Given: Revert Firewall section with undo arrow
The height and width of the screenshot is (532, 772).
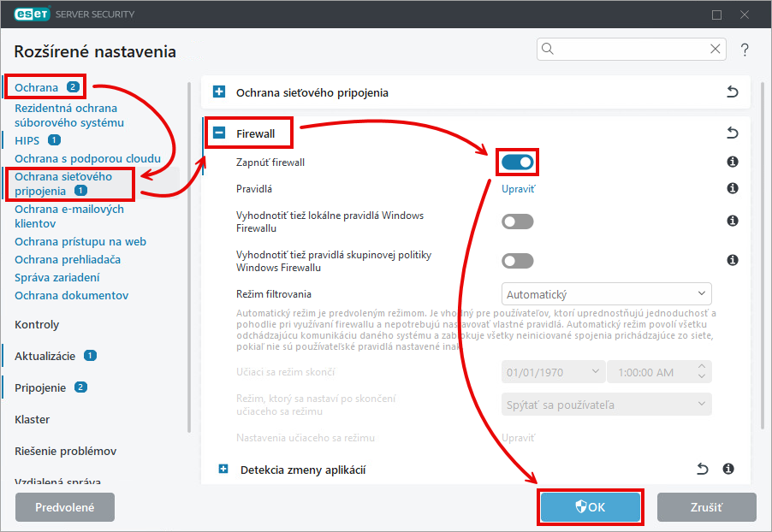Looking at the screenshot, I should pyautogui.click(x=732, y=133).
